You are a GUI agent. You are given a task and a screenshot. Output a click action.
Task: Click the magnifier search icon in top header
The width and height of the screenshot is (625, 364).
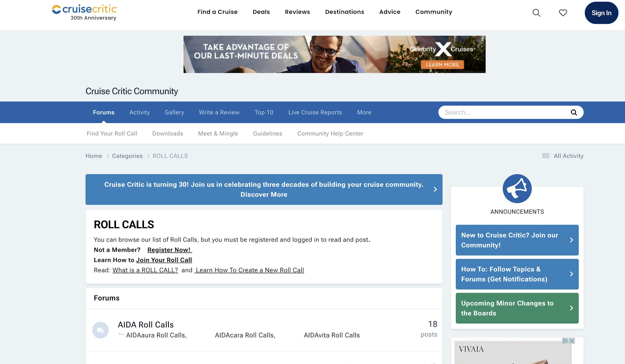(536, 13)
